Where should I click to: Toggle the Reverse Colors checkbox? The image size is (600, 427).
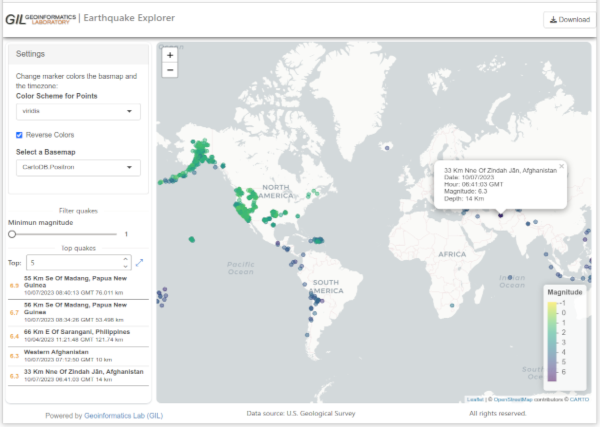(19, 134)
